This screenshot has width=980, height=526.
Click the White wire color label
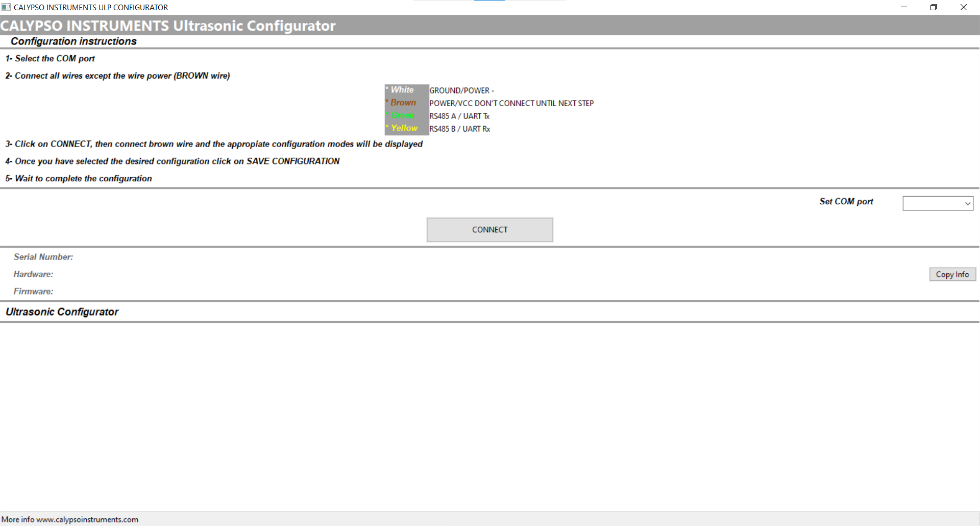402,90
